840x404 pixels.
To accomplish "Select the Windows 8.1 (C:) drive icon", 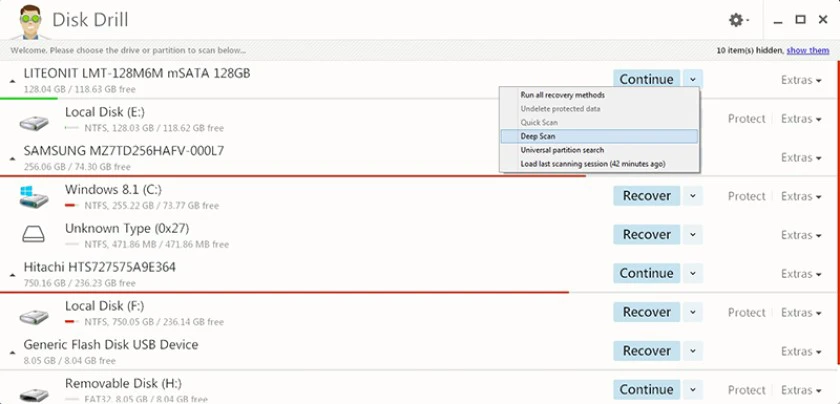I will tap(34, 197).
